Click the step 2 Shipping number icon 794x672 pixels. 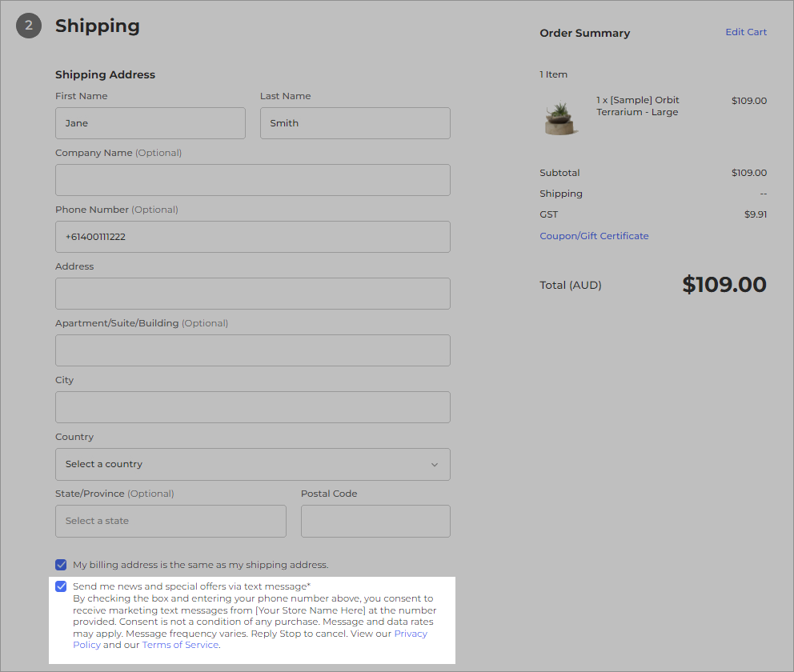click(x=29, y=26)
